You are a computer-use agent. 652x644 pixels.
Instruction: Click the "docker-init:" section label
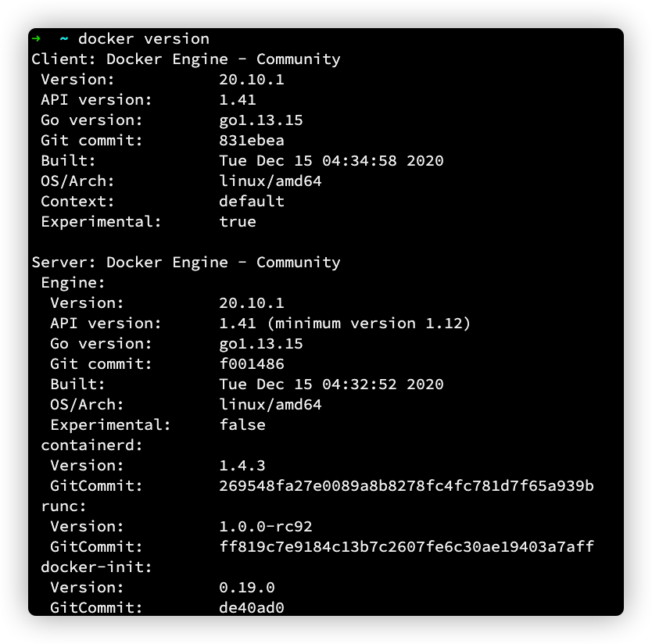tap(96, 567)
